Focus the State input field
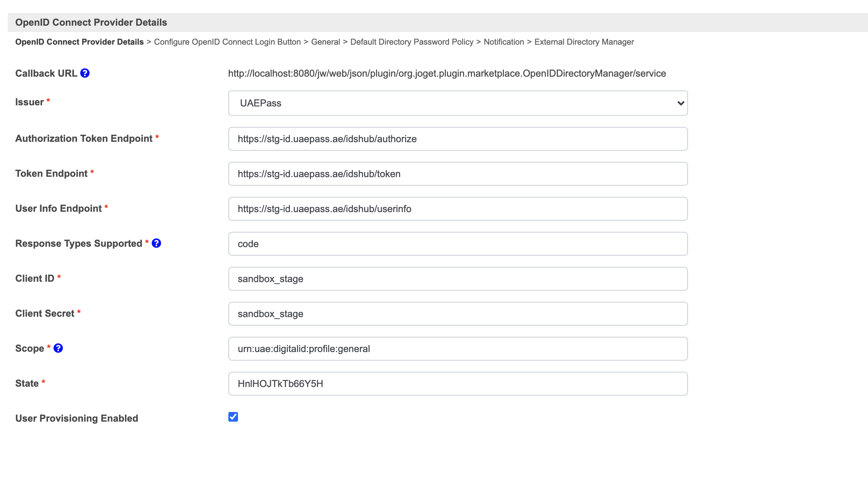 click(458, 384)
